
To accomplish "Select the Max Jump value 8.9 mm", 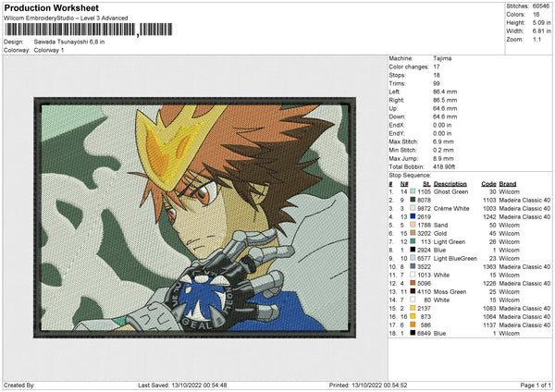I will (443, 158).
